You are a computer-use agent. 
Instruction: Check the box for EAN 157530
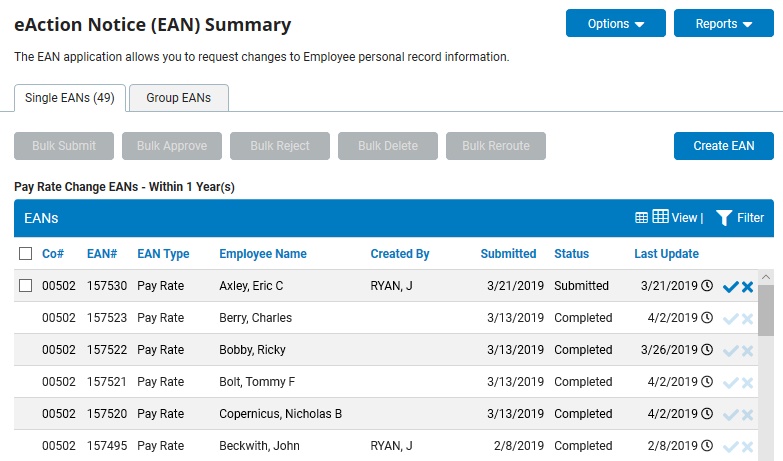point(25,286)
